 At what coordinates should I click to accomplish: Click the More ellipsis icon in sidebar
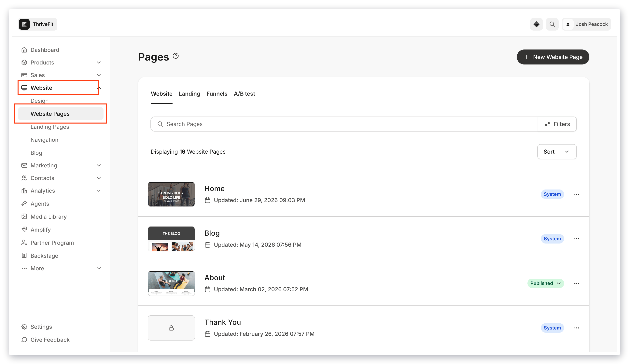(24, 268)
